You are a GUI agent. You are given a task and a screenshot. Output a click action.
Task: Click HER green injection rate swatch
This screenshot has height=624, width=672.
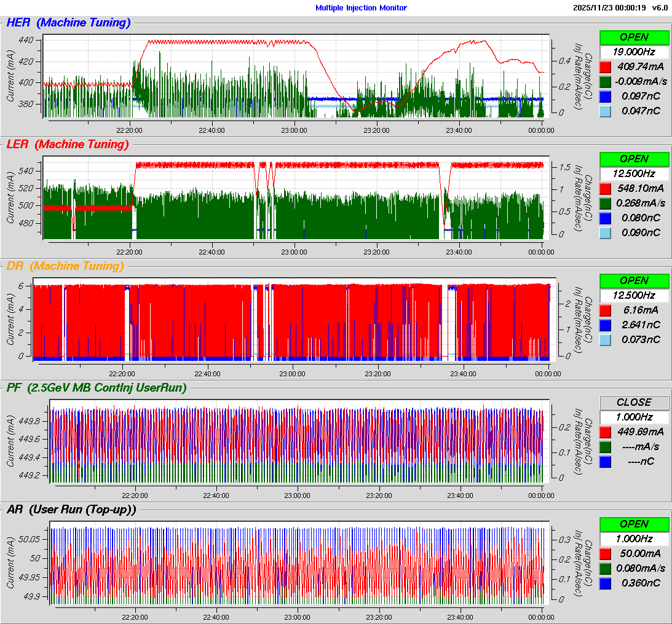(x=605, y=81)
